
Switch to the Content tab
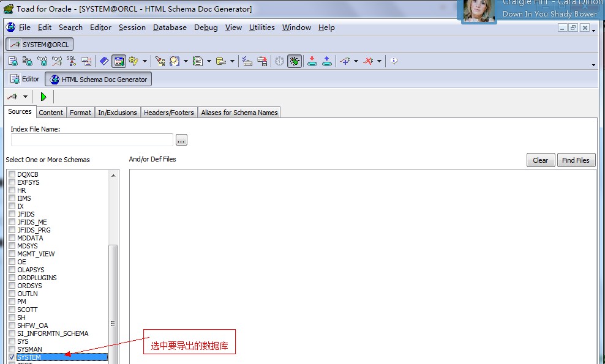click(x=51, y=112)
